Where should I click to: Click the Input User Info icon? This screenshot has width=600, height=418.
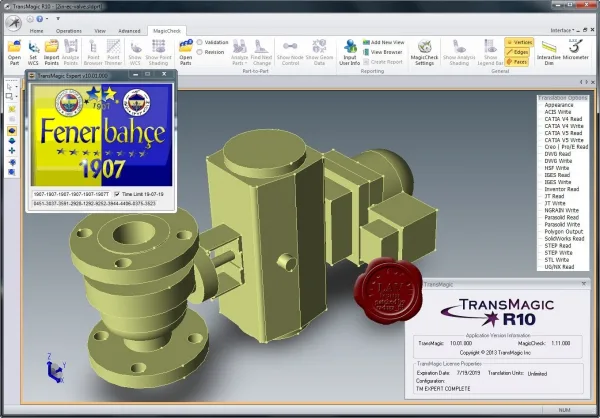pos(350,46)
